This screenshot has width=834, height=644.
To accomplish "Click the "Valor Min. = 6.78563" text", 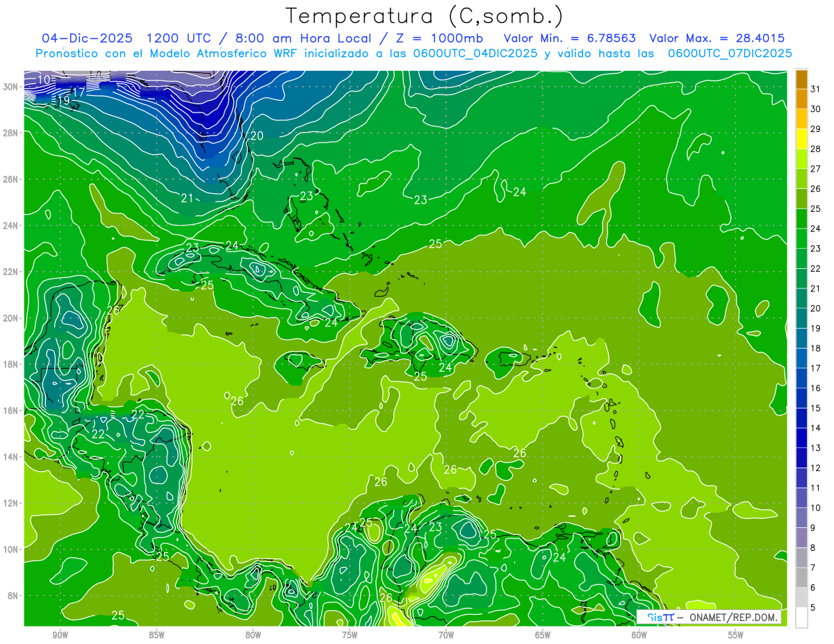I will click(x=569, y=38).
